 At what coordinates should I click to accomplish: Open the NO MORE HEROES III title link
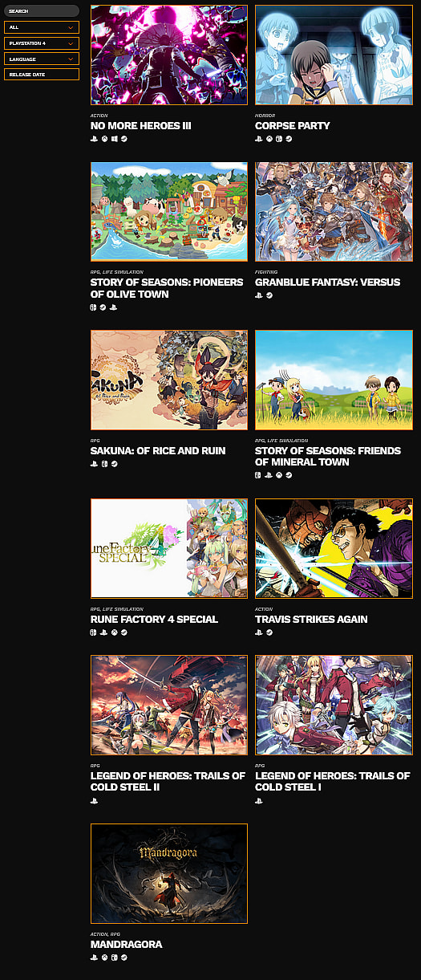140,126
